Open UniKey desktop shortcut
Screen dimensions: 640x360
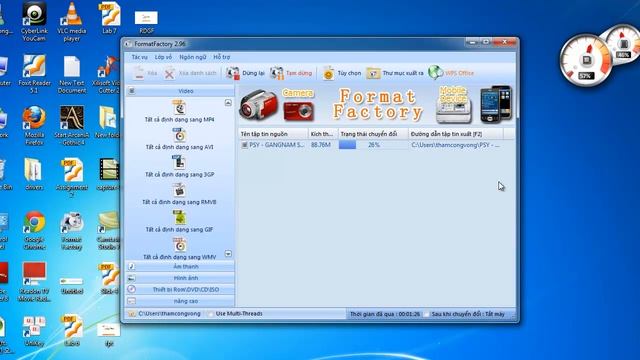(x=34, y=331)
